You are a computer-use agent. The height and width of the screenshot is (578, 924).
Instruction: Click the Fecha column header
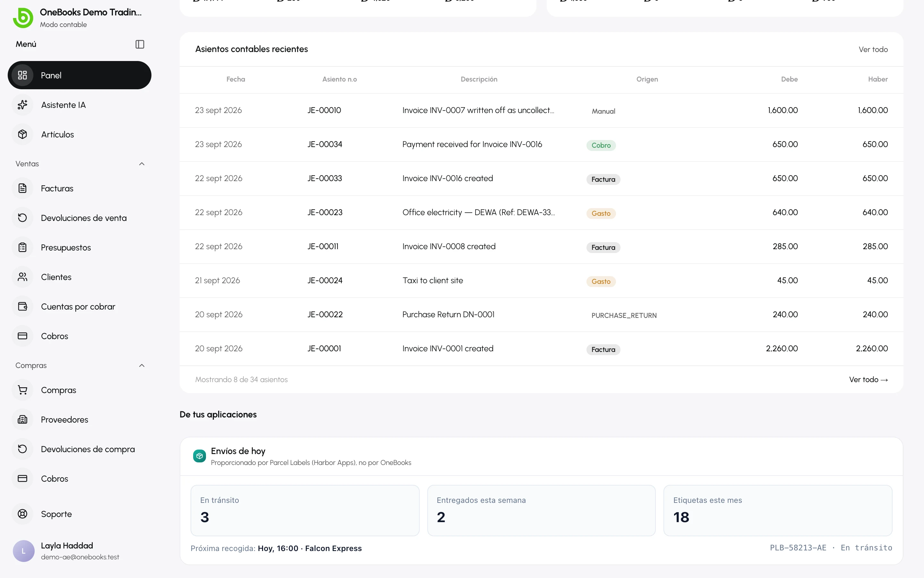click(x=235, y=79)
